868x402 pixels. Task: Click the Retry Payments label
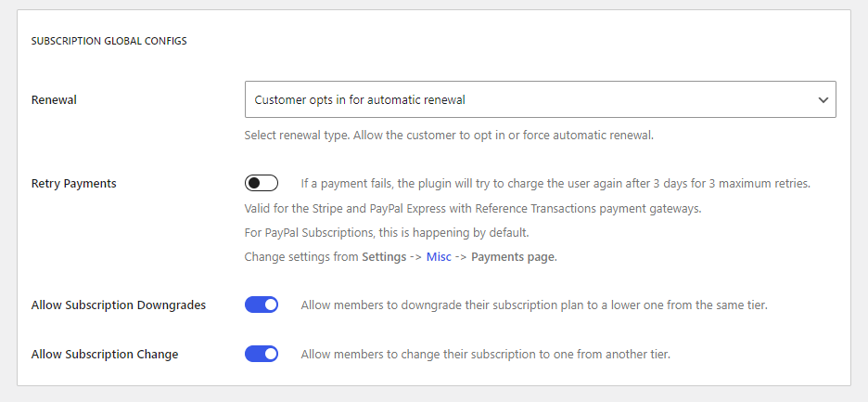click(x=73, y=184)
